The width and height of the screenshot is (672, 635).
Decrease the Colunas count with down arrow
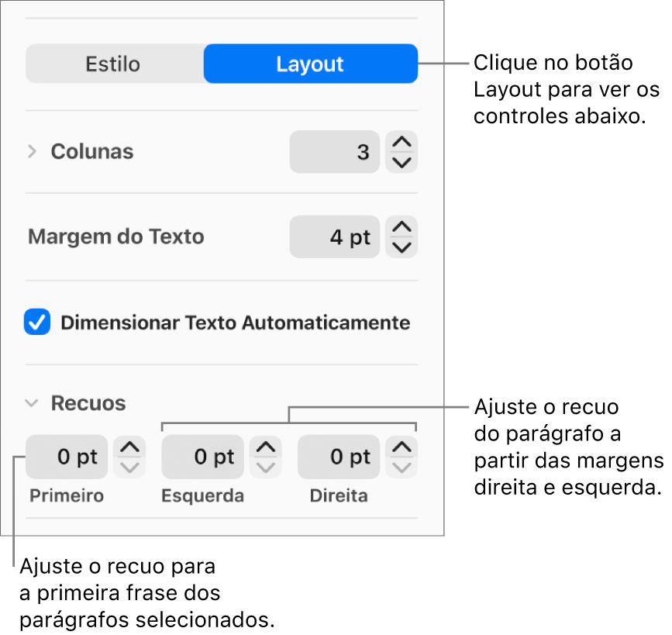click(401, 163)
